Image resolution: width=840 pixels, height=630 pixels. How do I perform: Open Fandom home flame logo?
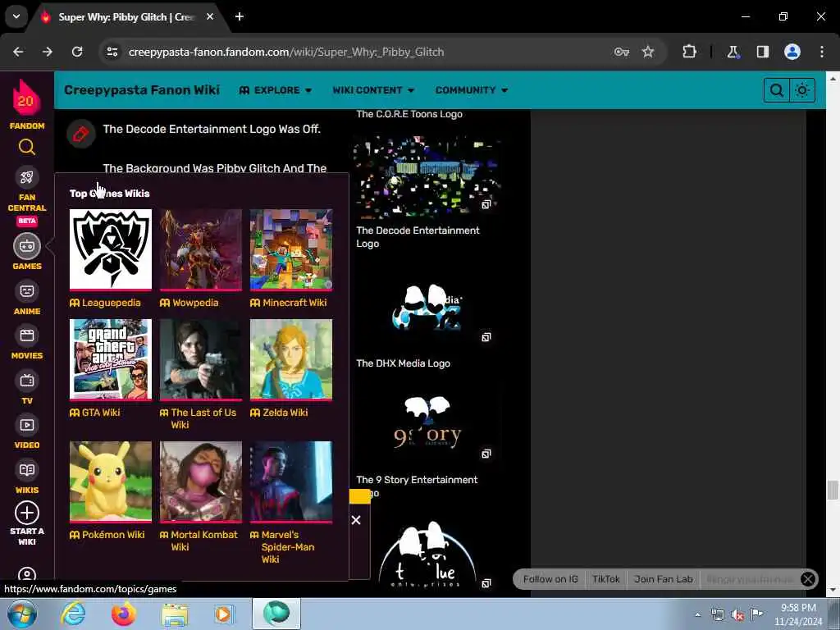tap(26, 98)
